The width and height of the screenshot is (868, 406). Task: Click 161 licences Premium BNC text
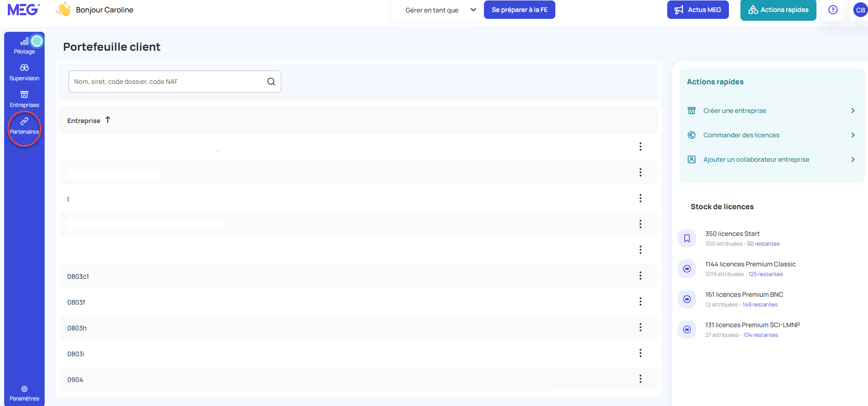click(744, 294)
